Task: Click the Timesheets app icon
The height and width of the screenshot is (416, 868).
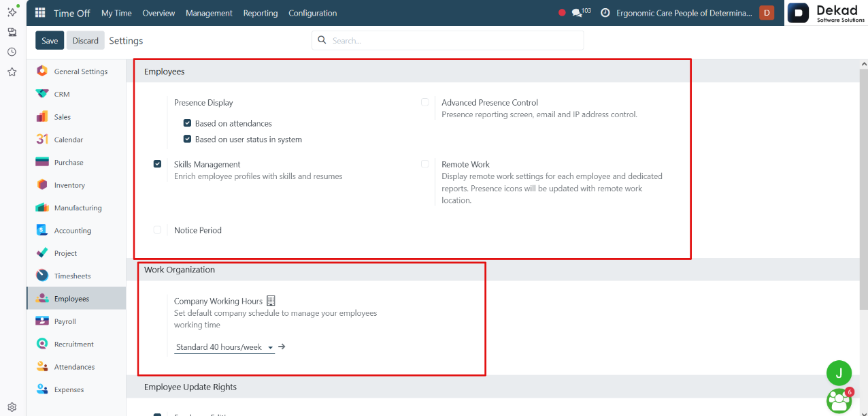Action: click(42, 276)
